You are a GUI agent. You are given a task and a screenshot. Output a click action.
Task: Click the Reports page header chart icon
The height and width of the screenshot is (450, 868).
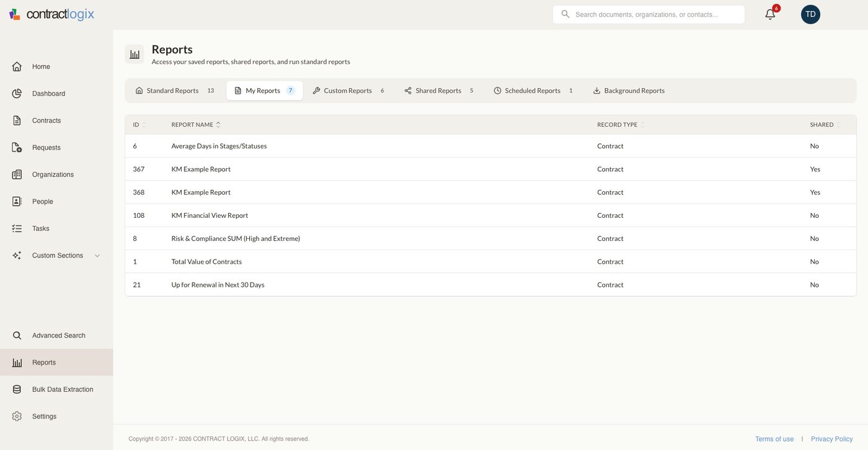(135, 54)
